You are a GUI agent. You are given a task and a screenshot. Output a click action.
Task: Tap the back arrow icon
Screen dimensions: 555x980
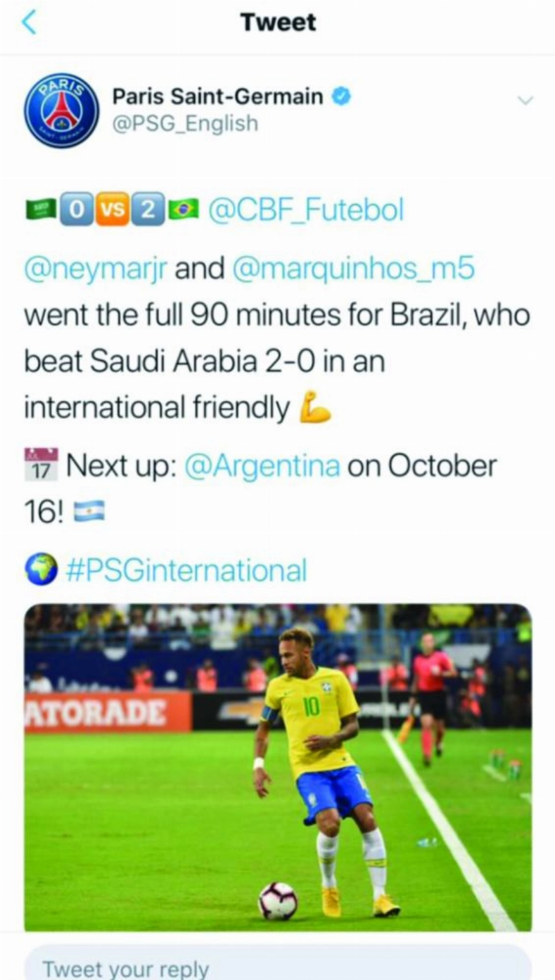click(x=28, y=22)
